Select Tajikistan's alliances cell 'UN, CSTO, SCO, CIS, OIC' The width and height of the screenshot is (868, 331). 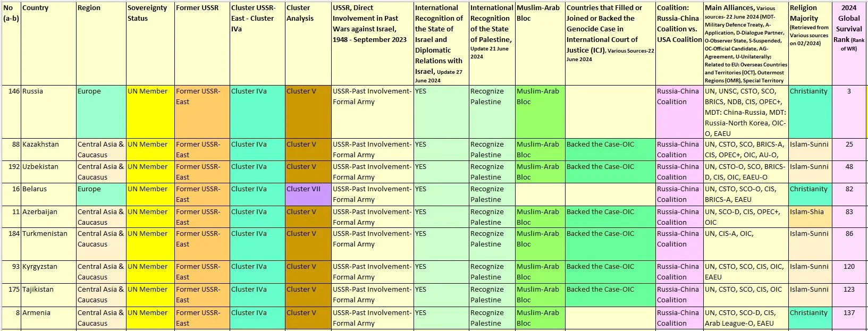tap(746, 295)
